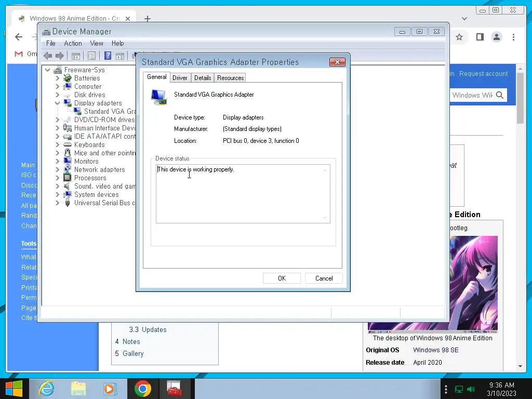Click Forward arrow in Device Manager toolbar

pos(59,56)
